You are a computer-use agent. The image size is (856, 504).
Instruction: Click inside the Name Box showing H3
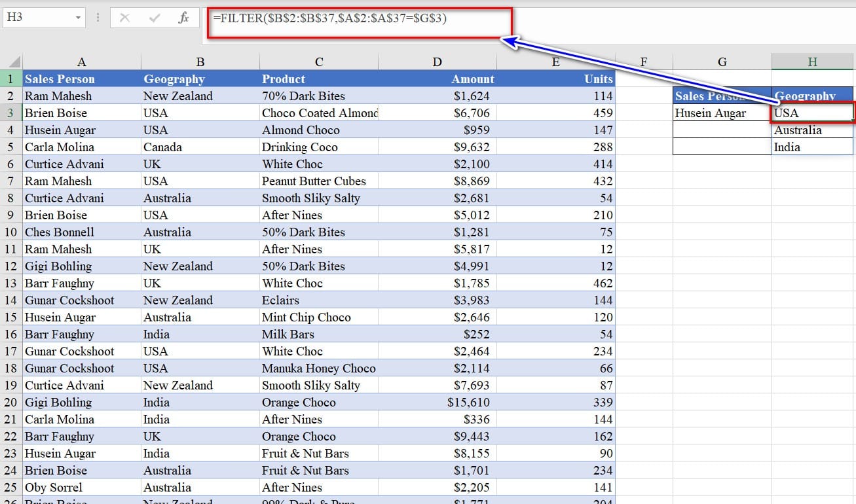[x=38, y=18]
